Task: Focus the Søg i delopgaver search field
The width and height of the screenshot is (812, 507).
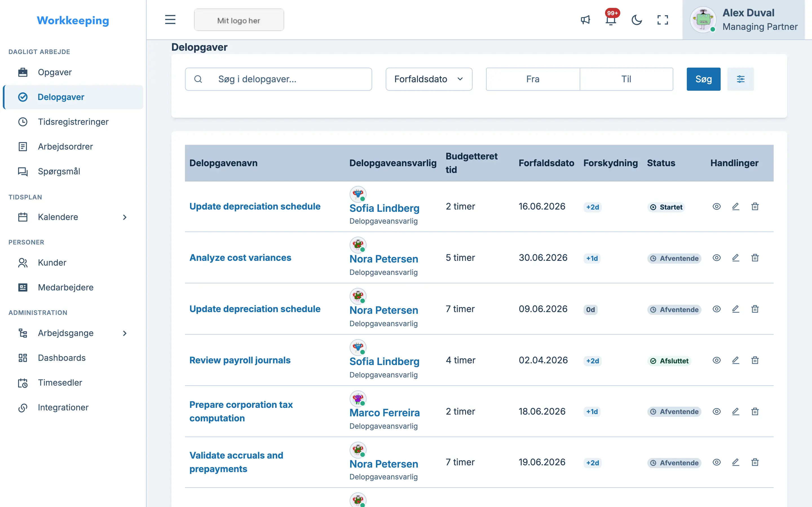Action: (278, 79)
